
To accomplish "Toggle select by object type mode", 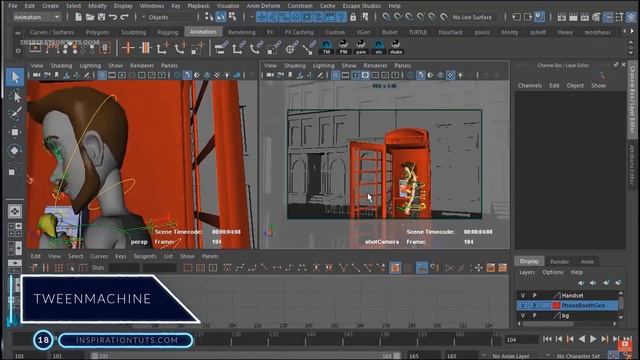I will 221,17.
